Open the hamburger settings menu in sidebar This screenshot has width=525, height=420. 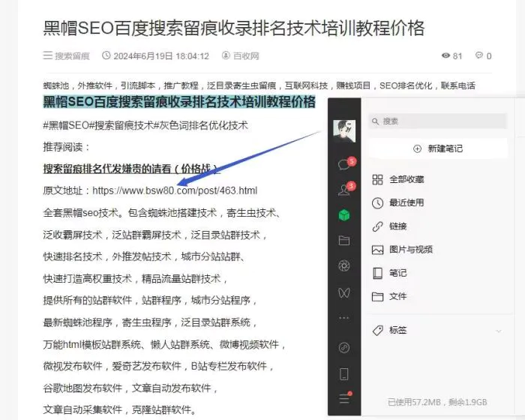point(344,398)
